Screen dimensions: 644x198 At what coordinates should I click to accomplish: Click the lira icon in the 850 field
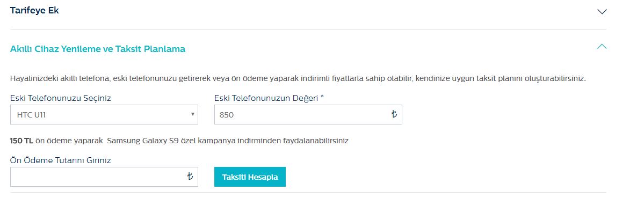tap(394, 114)
